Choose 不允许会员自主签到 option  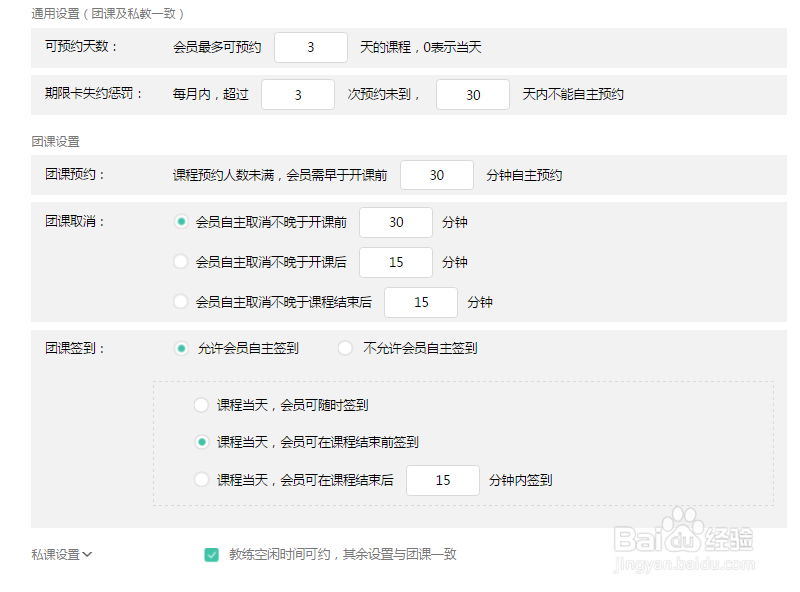pos(345,348)
